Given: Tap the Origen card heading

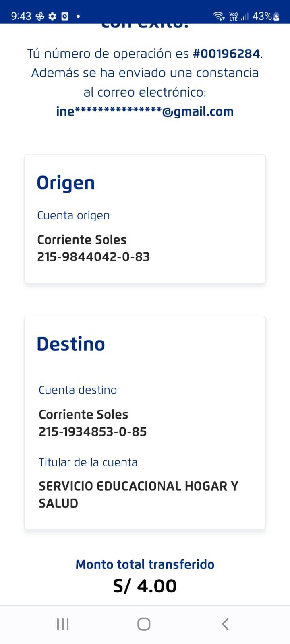Looking at the screenshot, I should click(66, 183).
